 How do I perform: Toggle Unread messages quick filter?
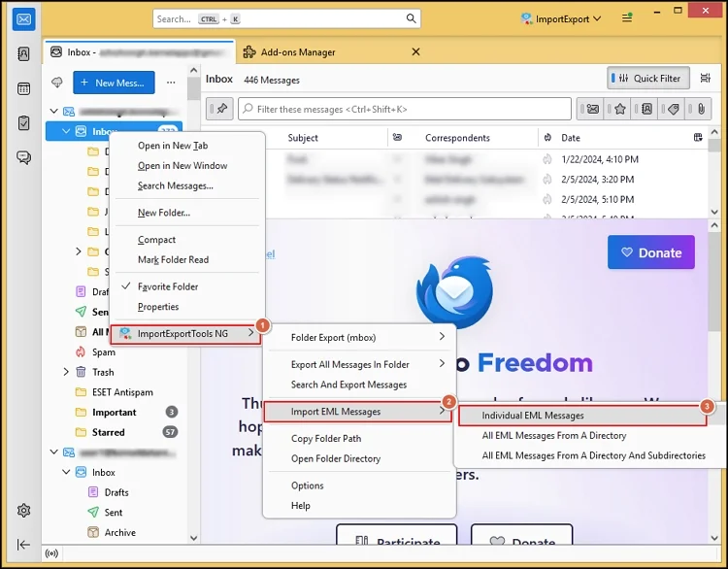pos(590,109)
